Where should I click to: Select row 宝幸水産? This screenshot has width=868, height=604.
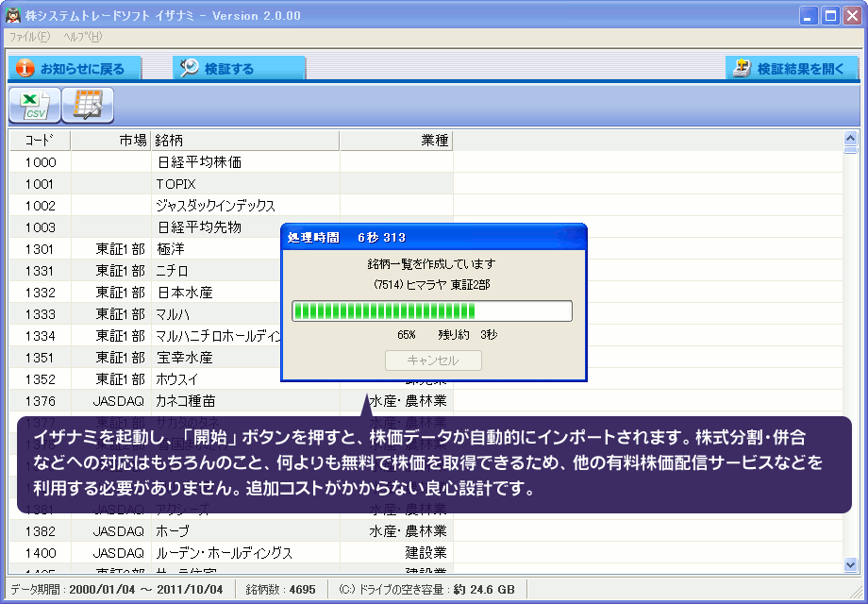tap(426, 358)
